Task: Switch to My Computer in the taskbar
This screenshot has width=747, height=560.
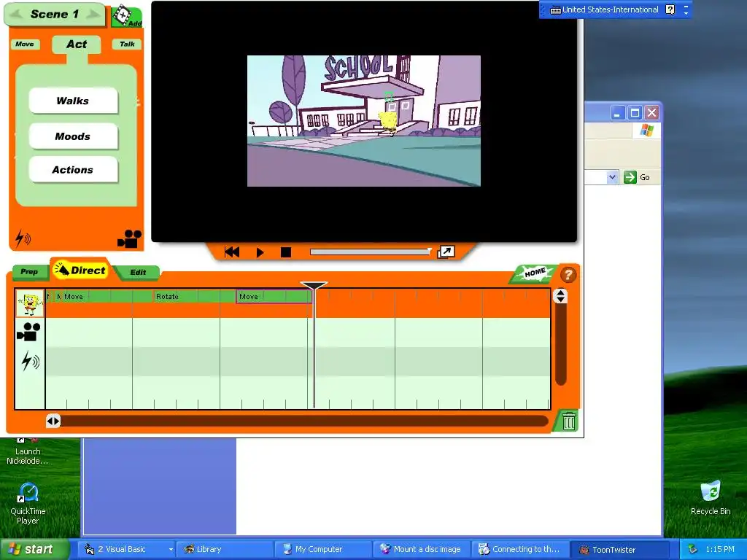Action: pos(323,549)
